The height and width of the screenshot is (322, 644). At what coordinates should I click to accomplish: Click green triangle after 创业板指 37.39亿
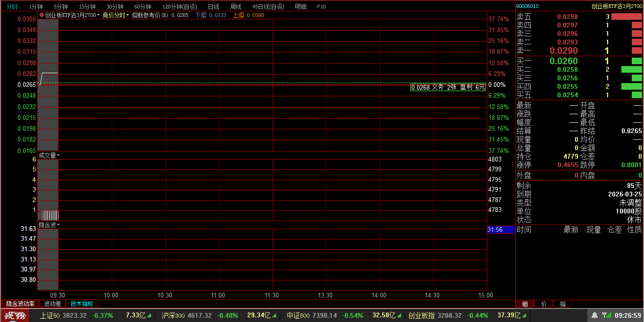pyautogui.click(x=525, y=315)
